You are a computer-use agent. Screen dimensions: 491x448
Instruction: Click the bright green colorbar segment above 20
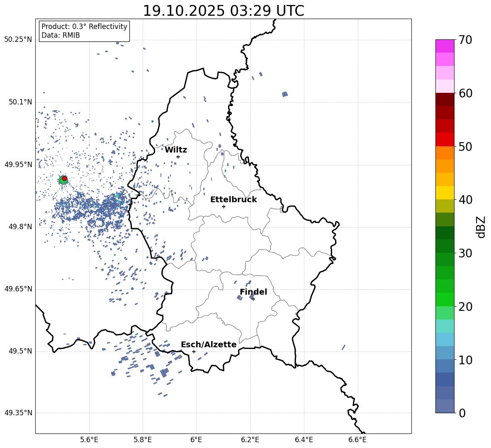click(x=445, y=299)
